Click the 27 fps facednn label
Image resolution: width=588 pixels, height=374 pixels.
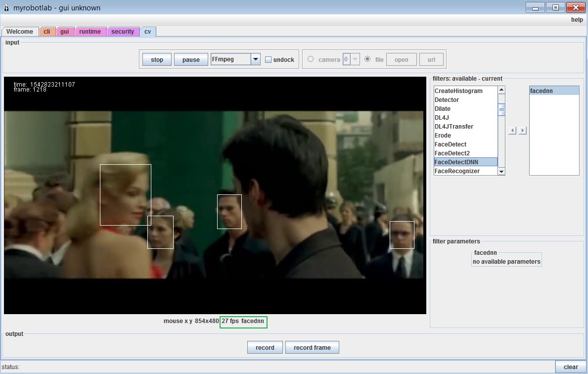(243, 321)
